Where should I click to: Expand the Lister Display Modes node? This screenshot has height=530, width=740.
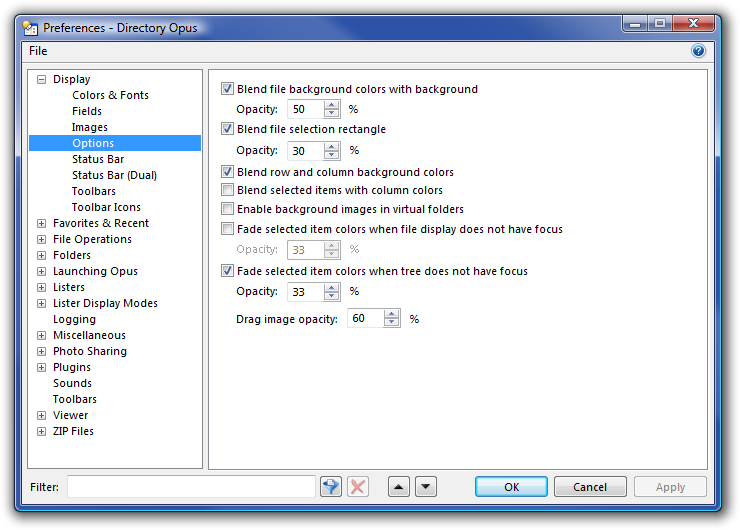(x=42, y=303)
